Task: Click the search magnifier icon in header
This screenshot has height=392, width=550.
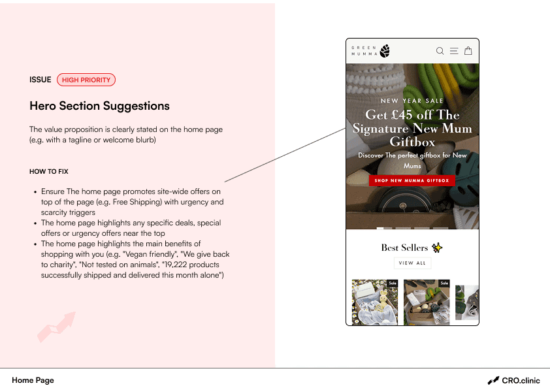Action: [440, 51]
